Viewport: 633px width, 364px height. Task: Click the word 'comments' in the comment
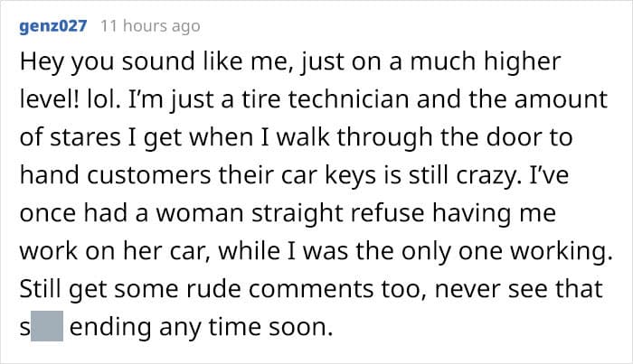[x=311, y=289]
